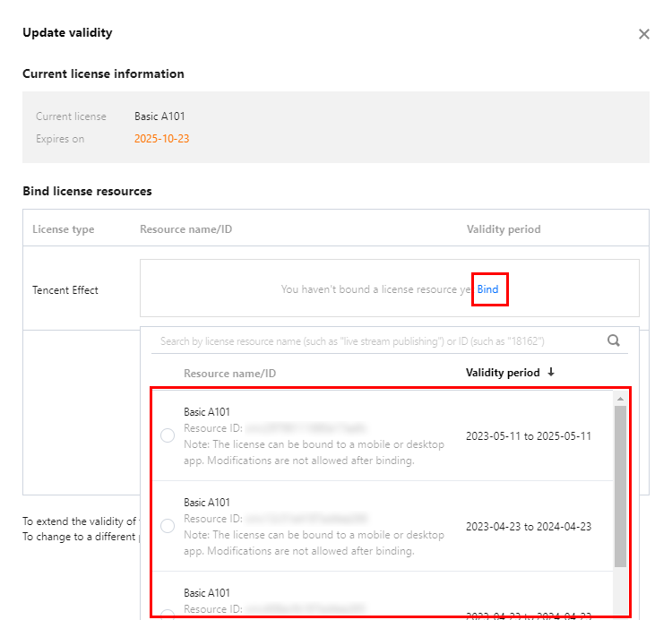Viewport: 672px width, 620px height.
Task: Click the magnifier search icon
Action: [614, 340]
